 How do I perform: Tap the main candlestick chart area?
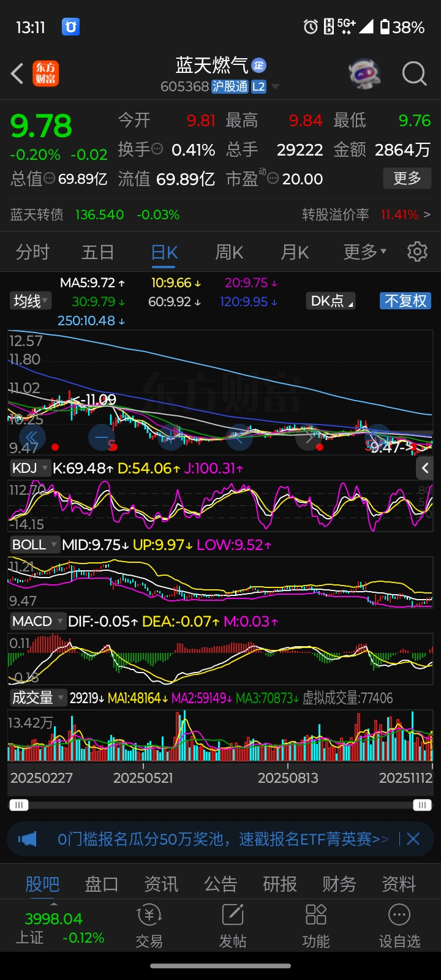[x=221, y=392]
